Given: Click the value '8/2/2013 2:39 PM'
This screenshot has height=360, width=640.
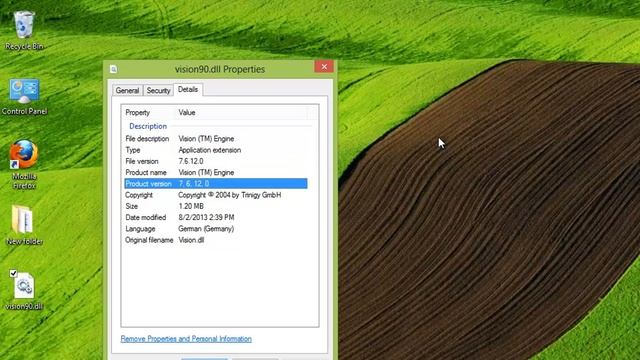Looking at the screenshot, I should 206,218.
